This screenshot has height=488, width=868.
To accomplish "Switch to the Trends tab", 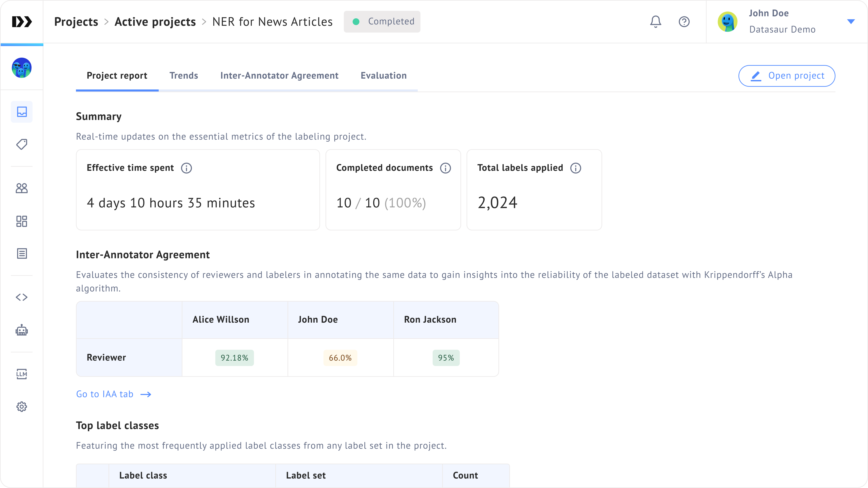I will [184, 75].
